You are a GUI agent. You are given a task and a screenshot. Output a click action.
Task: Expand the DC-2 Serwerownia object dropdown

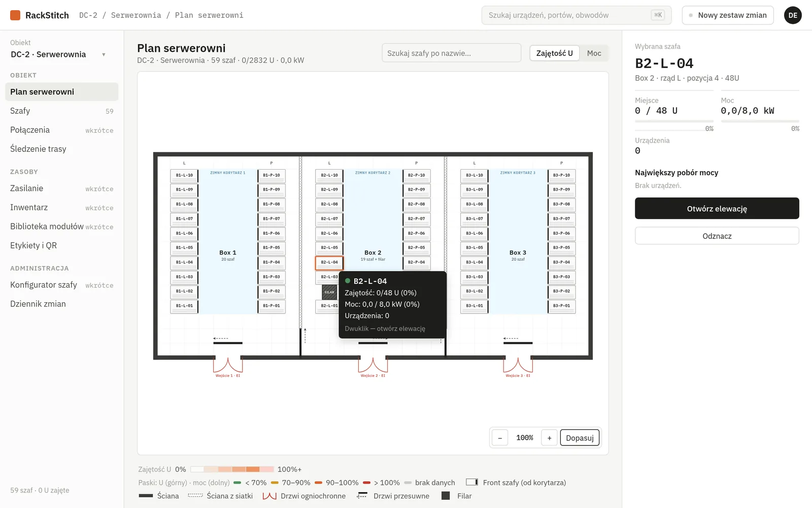point(58,54)
